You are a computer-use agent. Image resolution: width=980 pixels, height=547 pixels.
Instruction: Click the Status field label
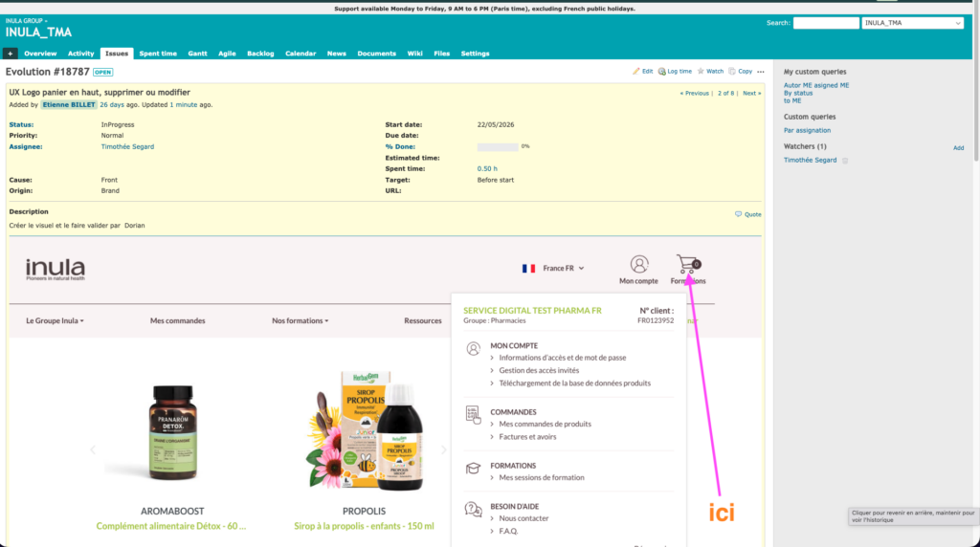(21, 125)
